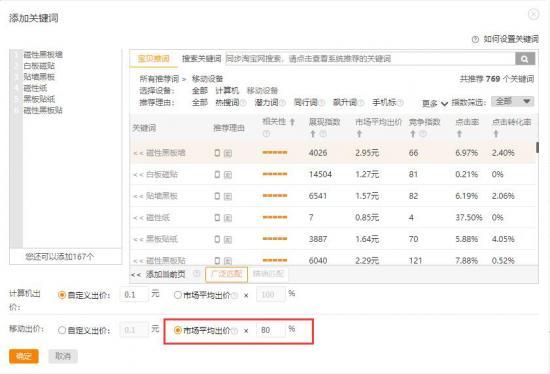550x374 pixels.
Task: Click the 确定 button
Action: [x=24, y=356]
